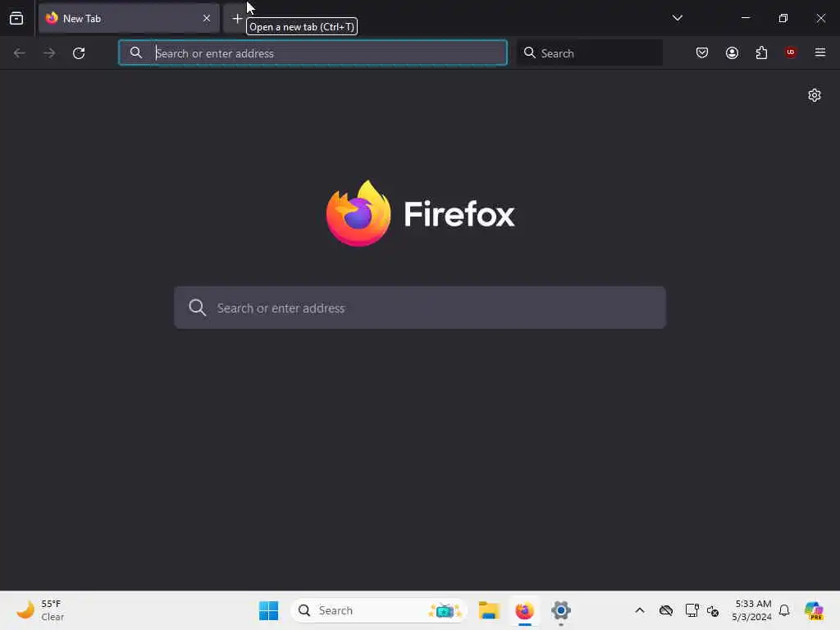The width and height of the screenshot is (840, 630).
Task: Open the uBlock Origin extension
Action: coord(790,52)
